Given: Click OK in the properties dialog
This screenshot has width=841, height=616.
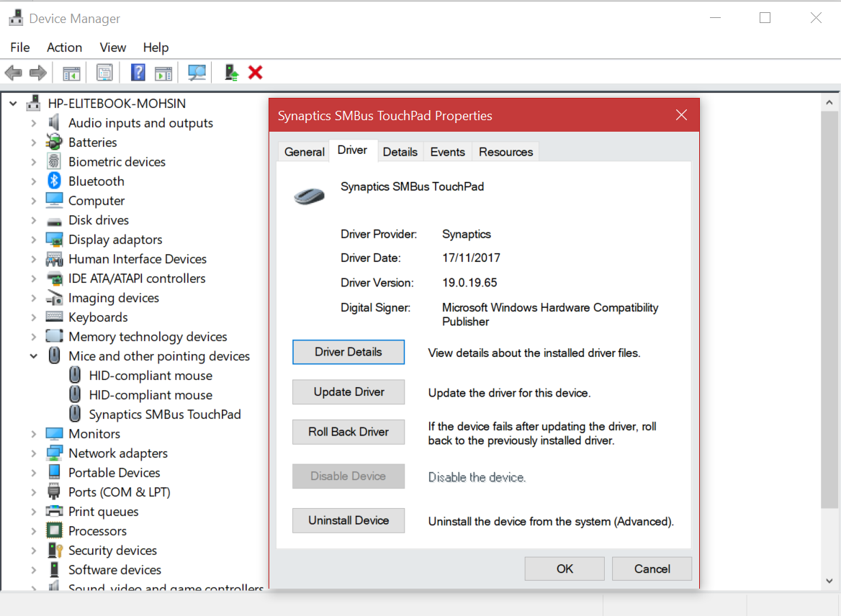Looking at the screenshot, I should (565, 569).
